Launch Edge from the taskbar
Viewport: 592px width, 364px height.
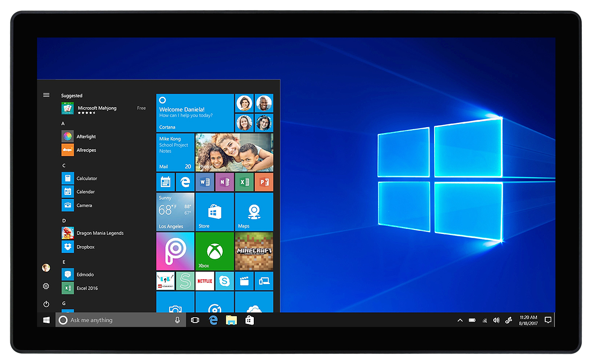click(213, 320)
